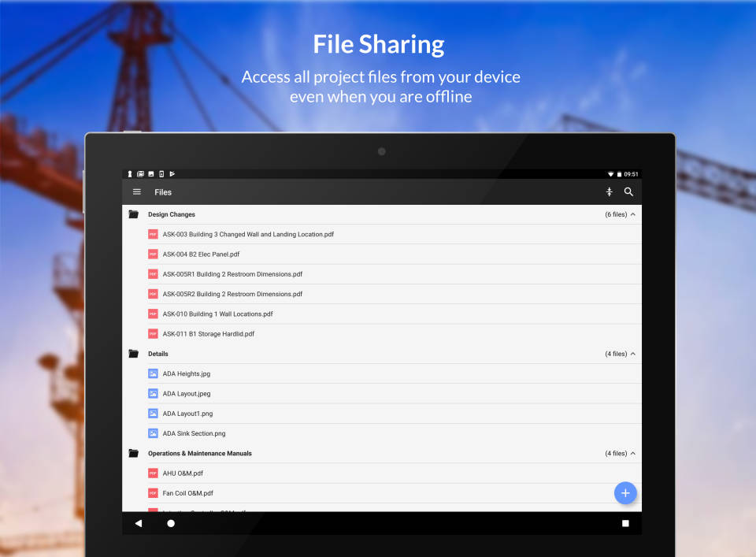Select the search icon in the Files toolbar
Image resolution: width=756 pixels, height=557 pixels.
628,191
